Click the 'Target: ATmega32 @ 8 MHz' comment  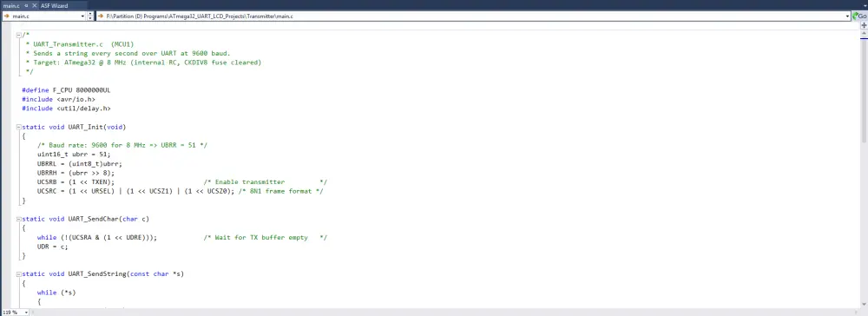click(143, 63)
